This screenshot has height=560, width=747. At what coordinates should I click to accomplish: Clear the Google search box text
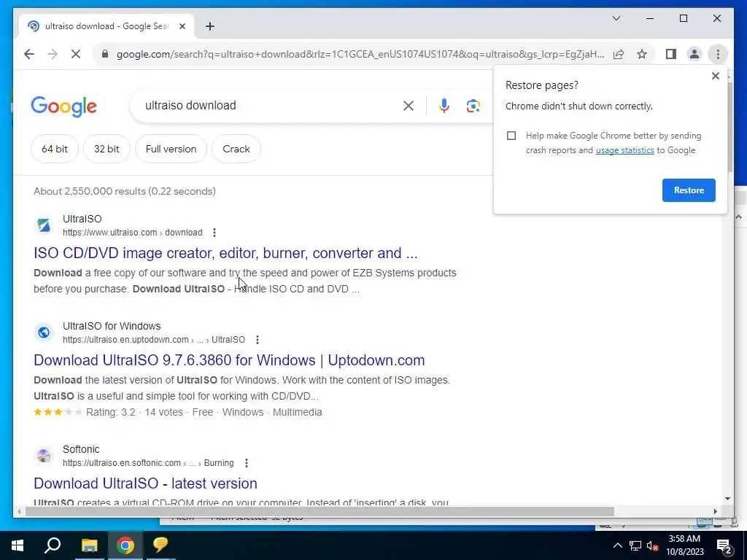(x=409, y=106)
